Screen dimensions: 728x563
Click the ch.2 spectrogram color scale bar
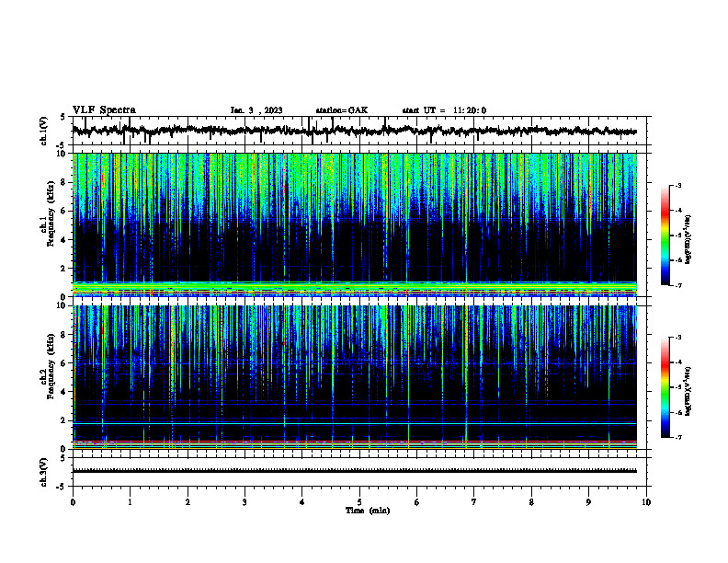665,387
